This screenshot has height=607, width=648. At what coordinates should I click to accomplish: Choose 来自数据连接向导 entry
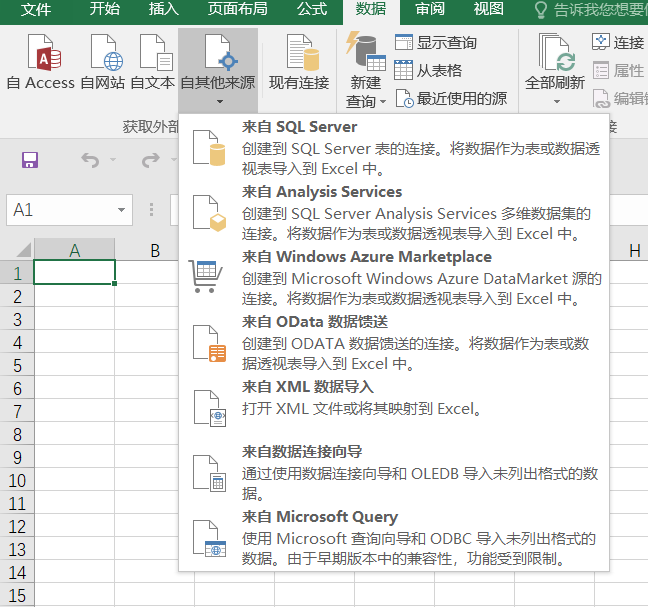(394, 472)
